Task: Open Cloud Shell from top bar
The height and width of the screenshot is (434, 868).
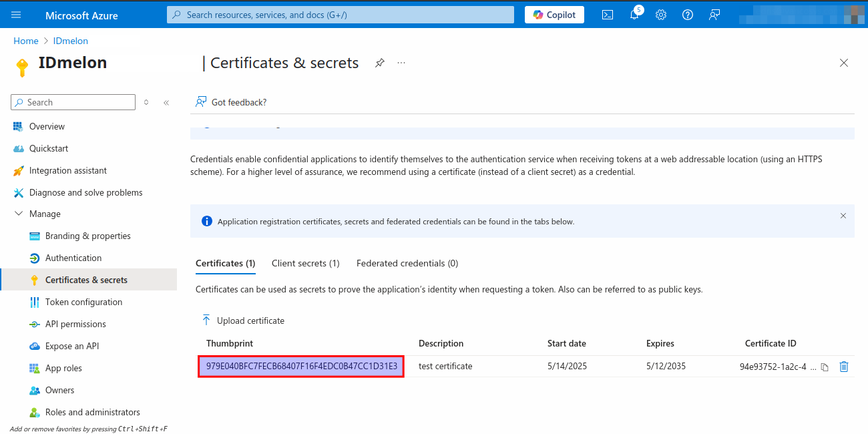Action: [x=608, y=15]
